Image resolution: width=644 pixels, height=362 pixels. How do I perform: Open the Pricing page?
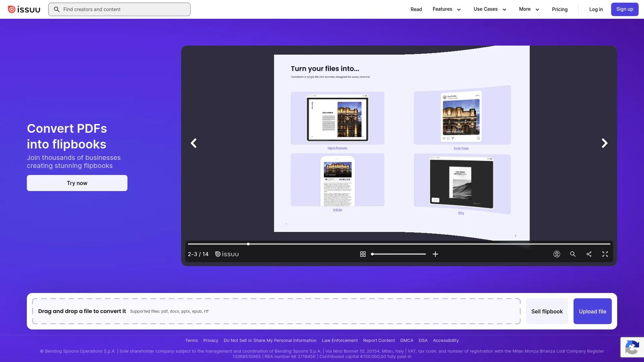(x=560, y=9)
